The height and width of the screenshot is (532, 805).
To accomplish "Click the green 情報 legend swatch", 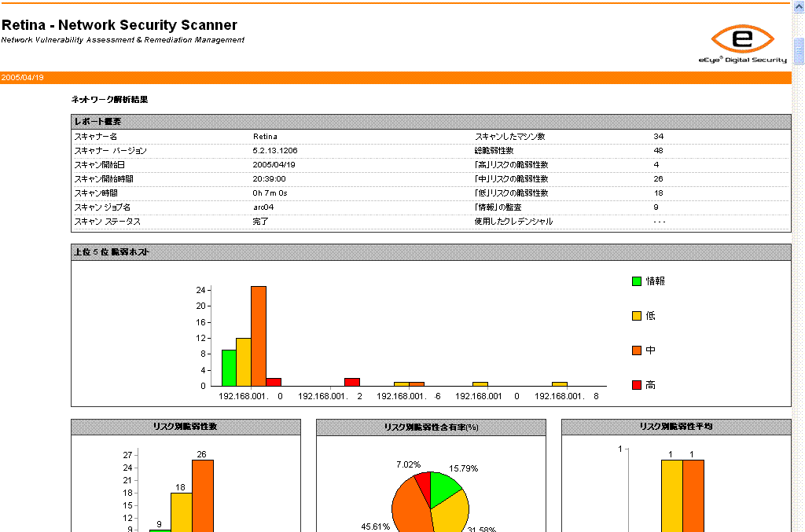I will point(637,281).
